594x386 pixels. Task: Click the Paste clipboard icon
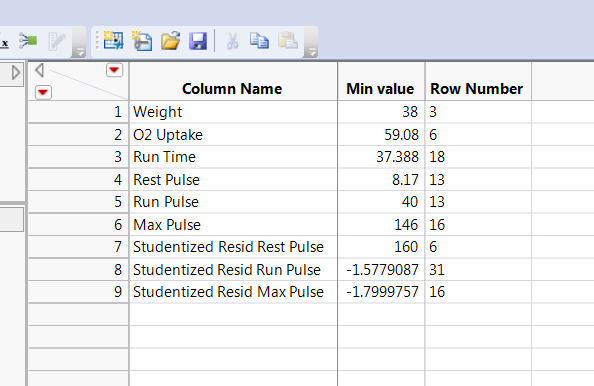click(288, 41)
